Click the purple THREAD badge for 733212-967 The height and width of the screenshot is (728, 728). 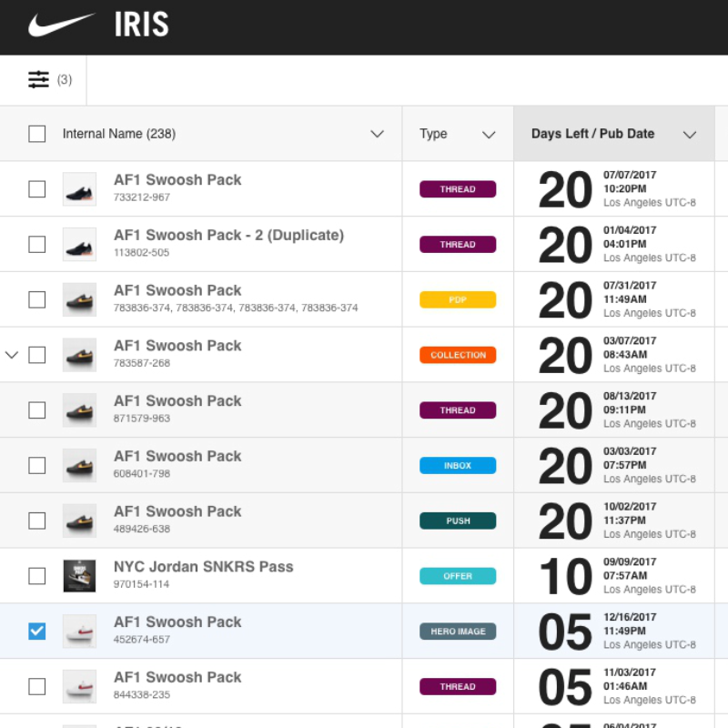(x=457, y=189)
